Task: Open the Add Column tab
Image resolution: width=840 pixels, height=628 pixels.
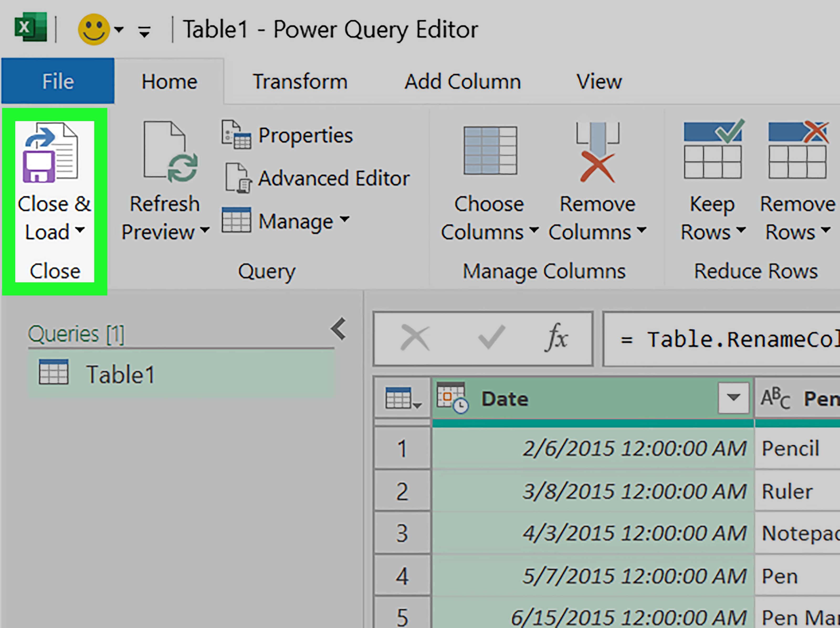Action: 462,82
